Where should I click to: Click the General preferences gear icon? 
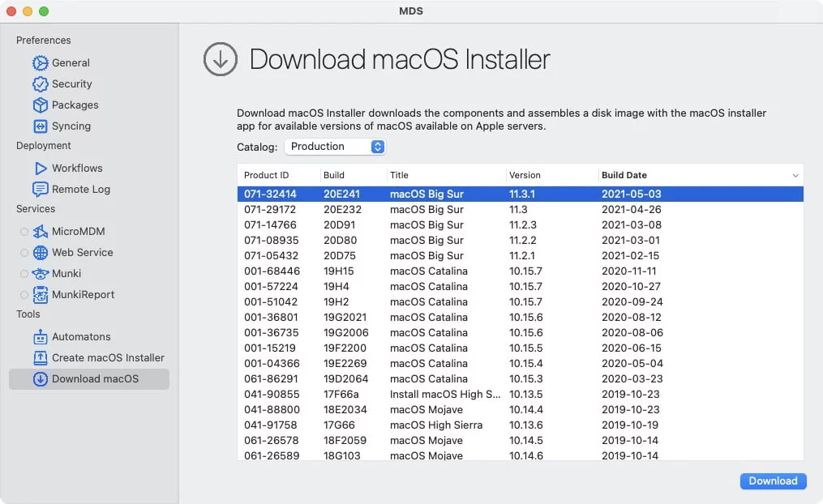(41, 63)
